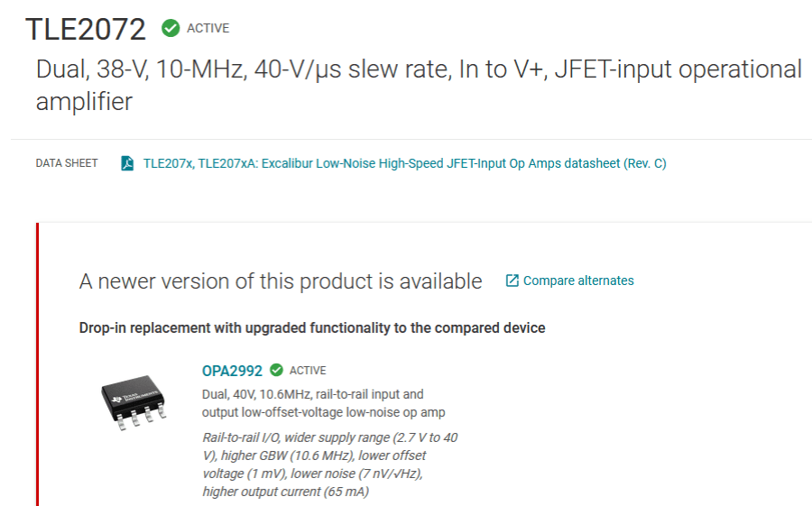Click the ACTIVE status label next to TLE2072
This screenshot has width=812, height=506.
coord(208,29)
